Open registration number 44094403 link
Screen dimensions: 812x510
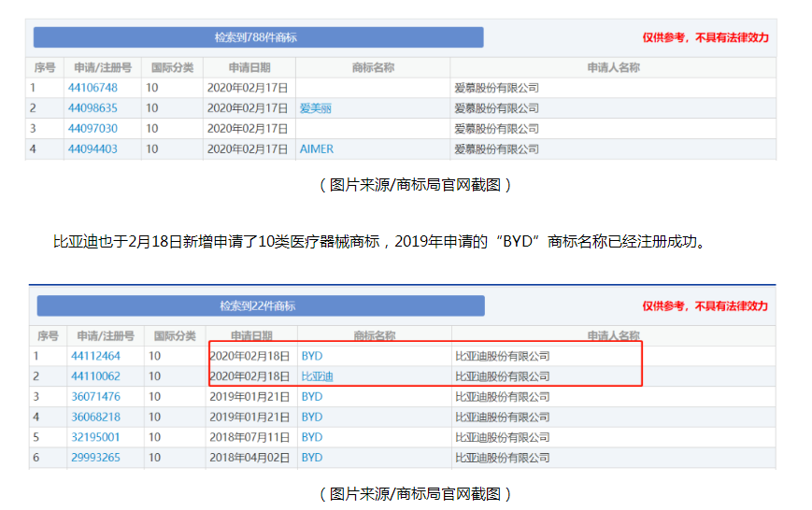93,149
